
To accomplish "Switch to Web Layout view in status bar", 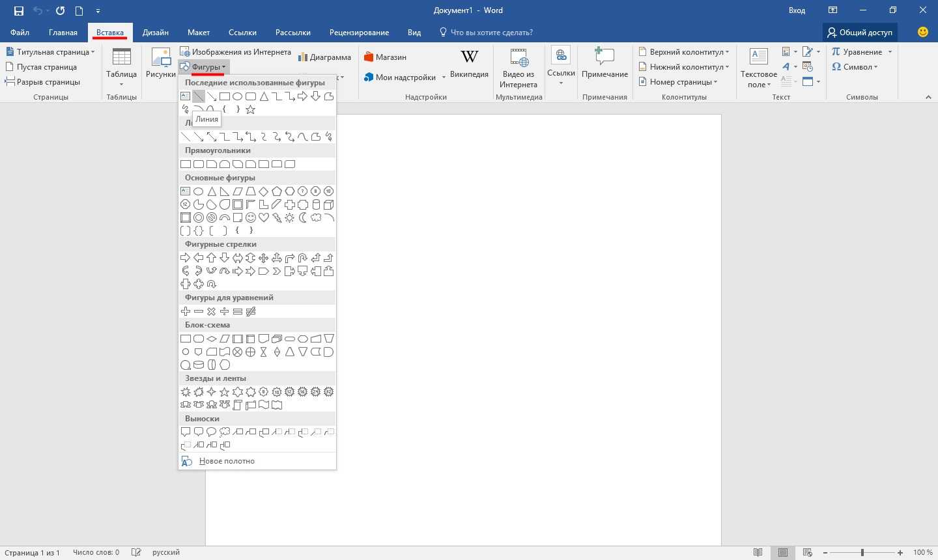I will click(808, 552).
